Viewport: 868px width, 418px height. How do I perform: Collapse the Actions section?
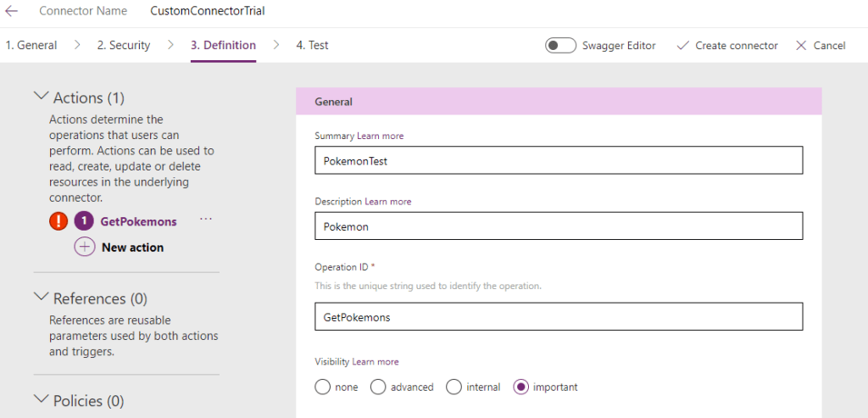click(41, 98)
